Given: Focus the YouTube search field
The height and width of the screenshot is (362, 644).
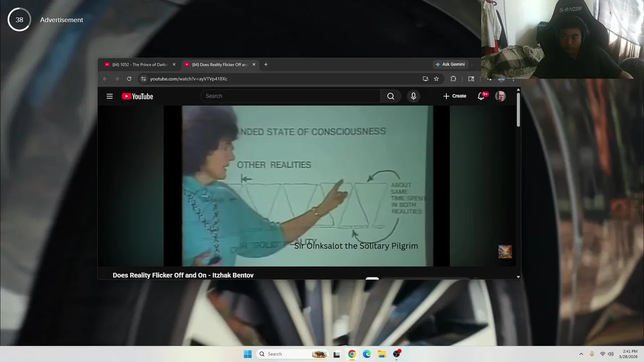Looking at the screenshot, I should coord(290,96).
